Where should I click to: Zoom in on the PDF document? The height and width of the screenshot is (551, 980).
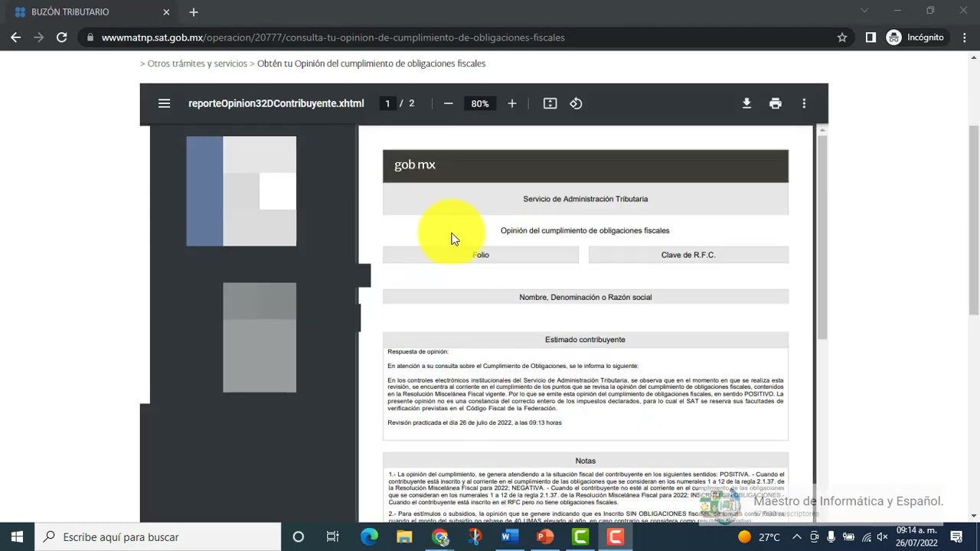512,103
